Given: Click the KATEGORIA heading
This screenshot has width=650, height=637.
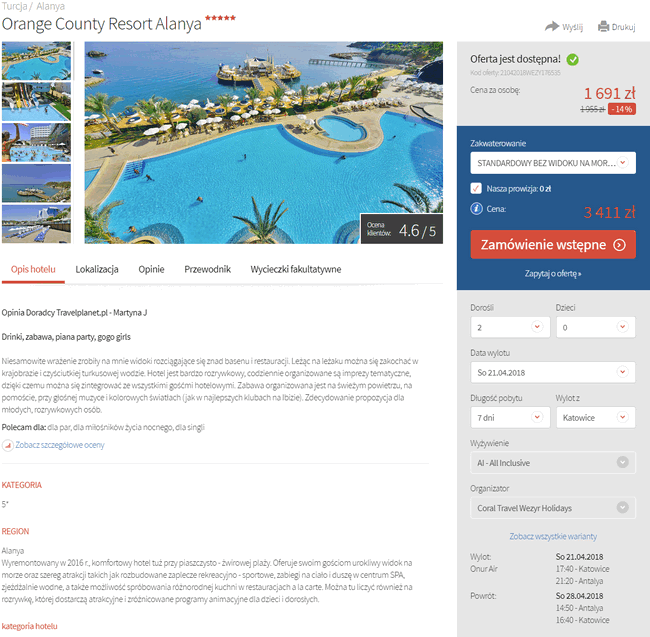Looking at the screenshot, I should point(22,485).
